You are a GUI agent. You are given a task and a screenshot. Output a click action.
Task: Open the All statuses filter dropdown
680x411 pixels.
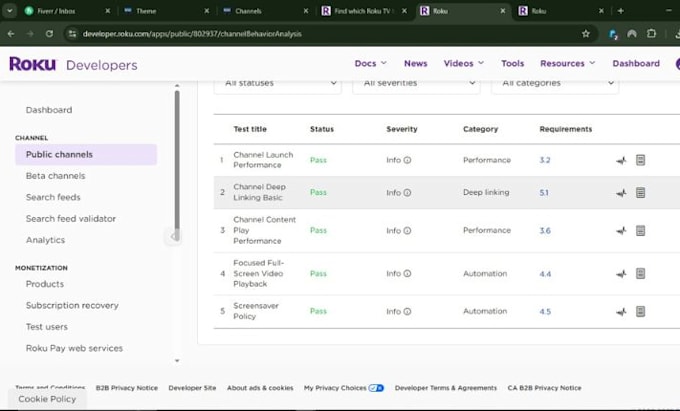click(x=278, y=84)
